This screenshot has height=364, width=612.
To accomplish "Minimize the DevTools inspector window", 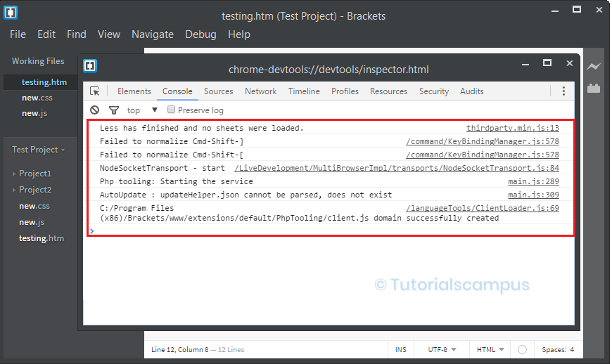I will [x=525, y=63].
